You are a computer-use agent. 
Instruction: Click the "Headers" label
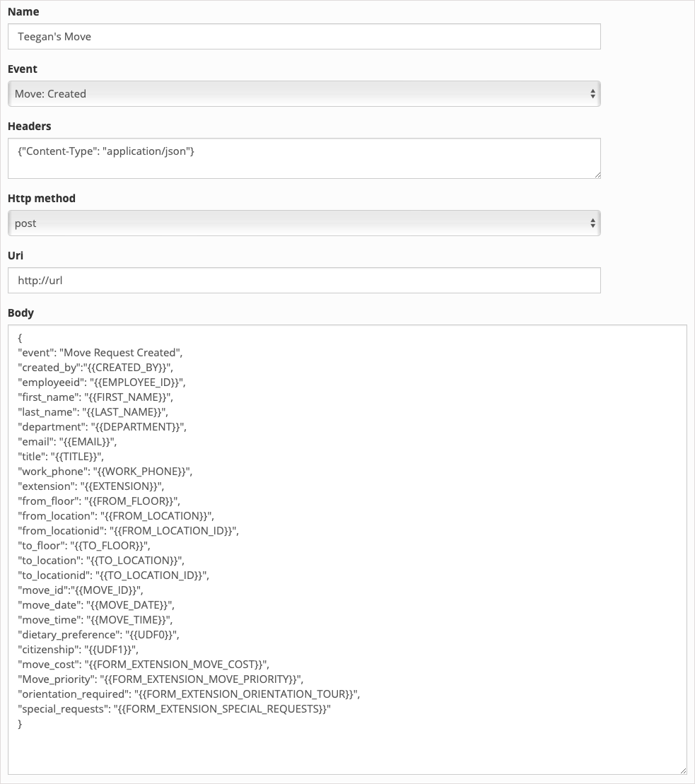point(30,126)
